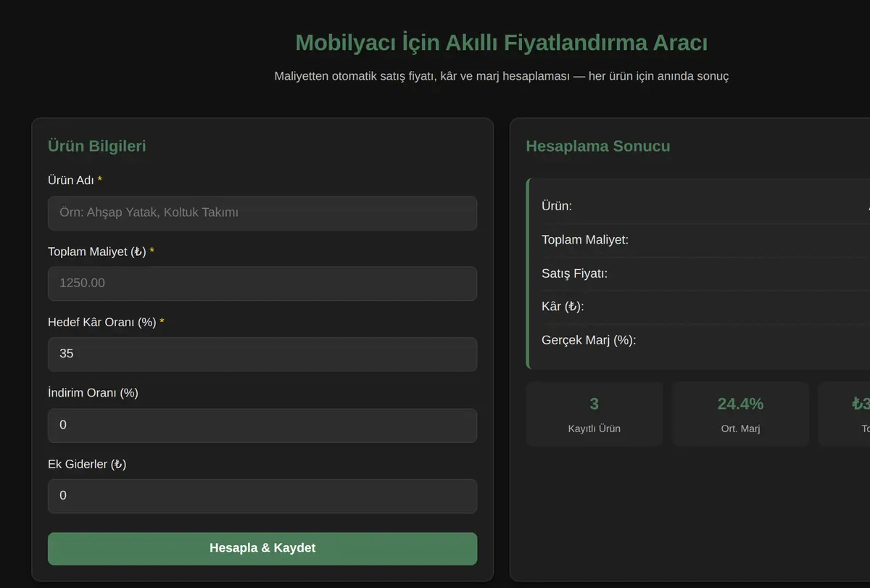Click the 'Kayıtlı Ürün' stat caption
The height and width of the screenshot is (588, 870).
coord(594,428)
